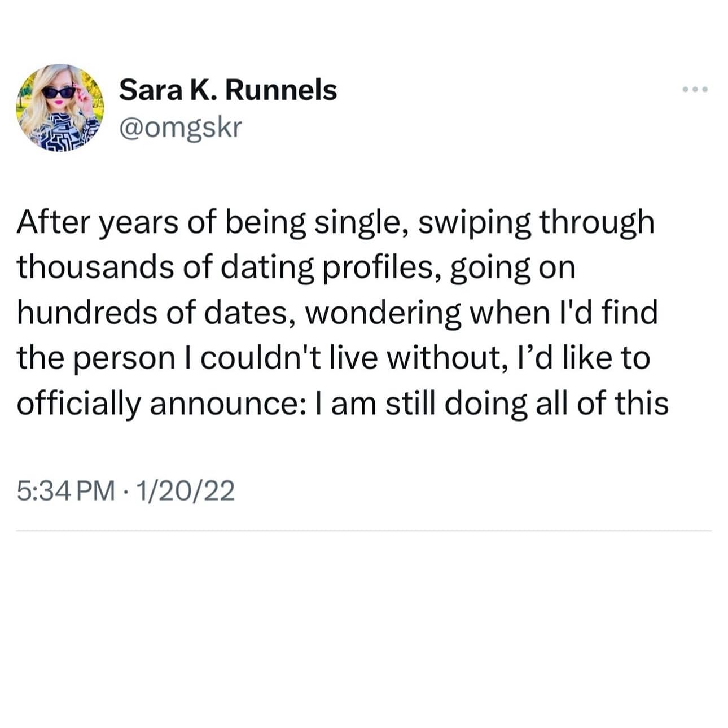Open the author's profile from the header

[227, 89]
